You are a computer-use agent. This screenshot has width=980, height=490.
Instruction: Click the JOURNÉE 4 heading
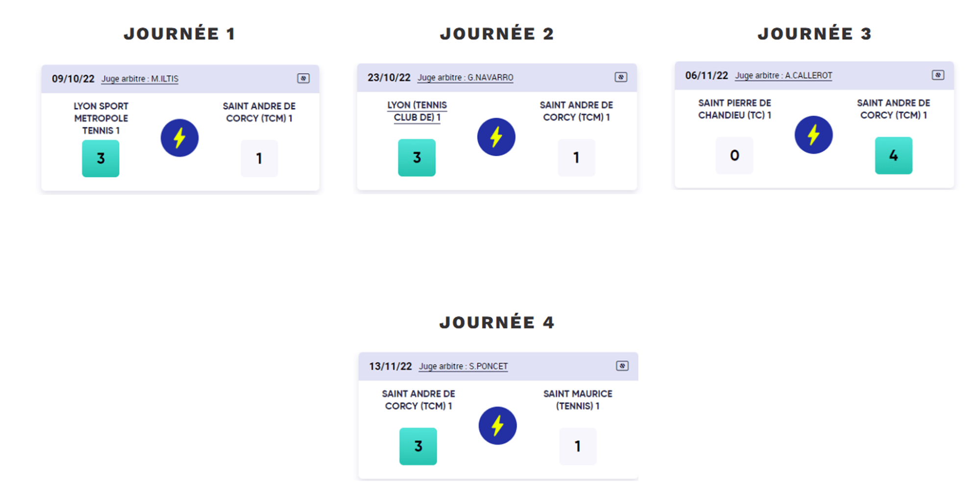click(497, 322)
